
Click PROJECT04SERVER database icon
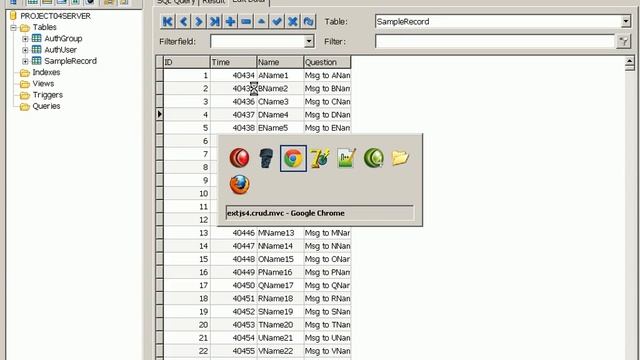click(13, 16)
